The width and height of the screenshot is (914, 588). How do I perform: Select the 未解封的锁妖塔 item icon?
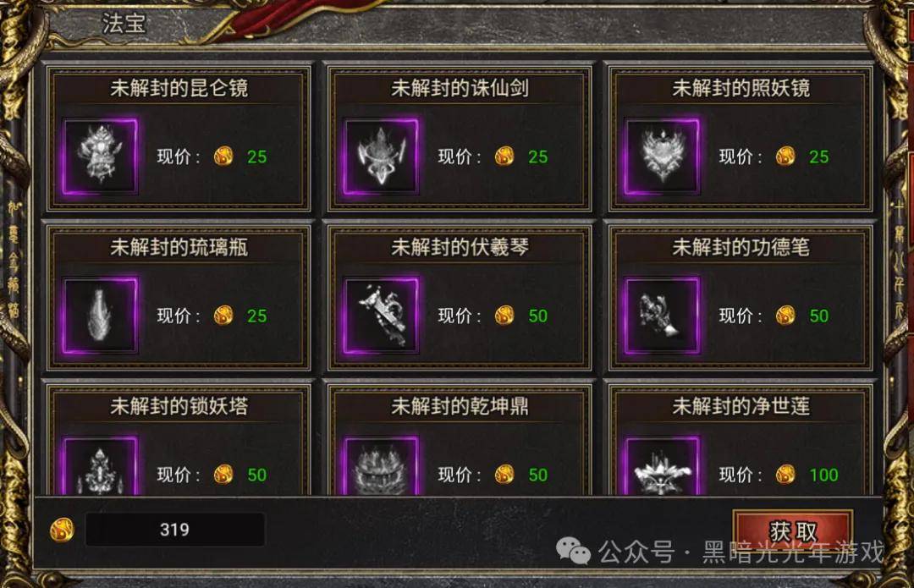pyautogui.click(x=100, y=466)
